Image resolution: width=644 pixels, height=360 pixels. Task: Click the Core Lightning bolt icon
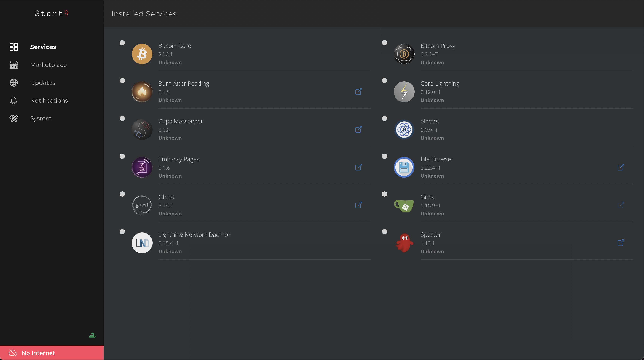404,92
